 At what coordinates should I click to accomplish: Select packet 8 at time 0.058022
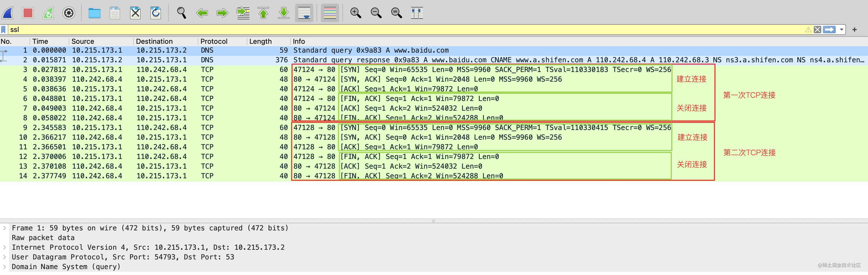434,118
